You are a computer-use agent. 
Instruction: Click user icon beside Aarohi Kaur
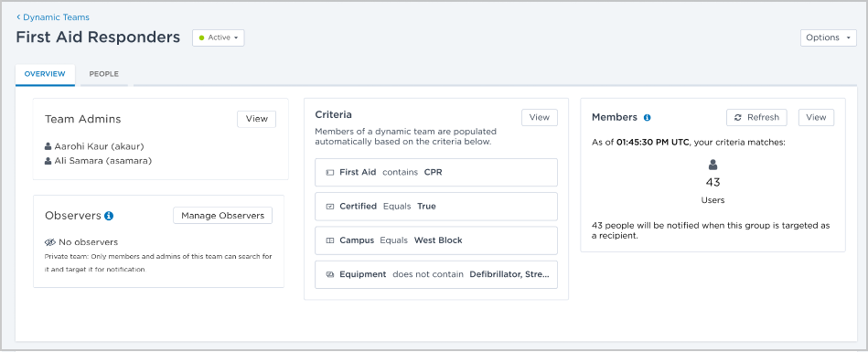(48, 146)
